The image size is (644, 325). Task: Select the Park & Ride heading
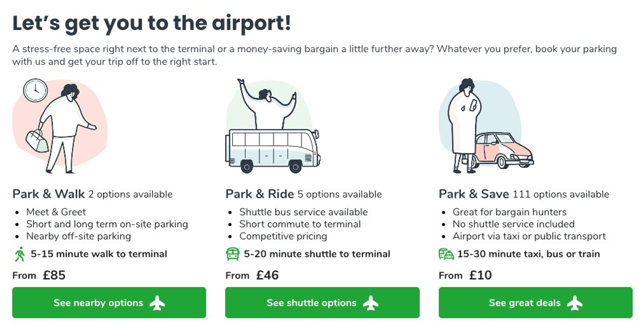[x=260, y=194]
